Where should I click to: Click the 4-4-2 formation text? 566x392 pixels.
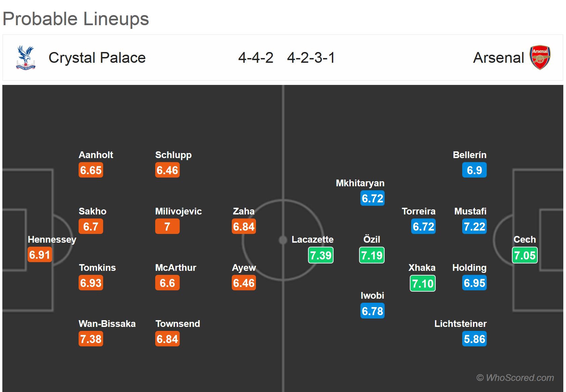(x=256, y=58)
